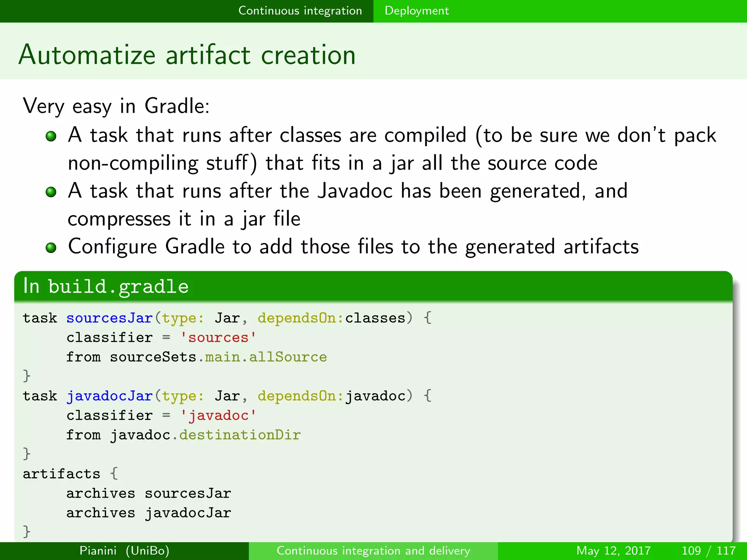
Task: Click 'from sourceSets.main.allSource' line
Action: tap(197, 357)
